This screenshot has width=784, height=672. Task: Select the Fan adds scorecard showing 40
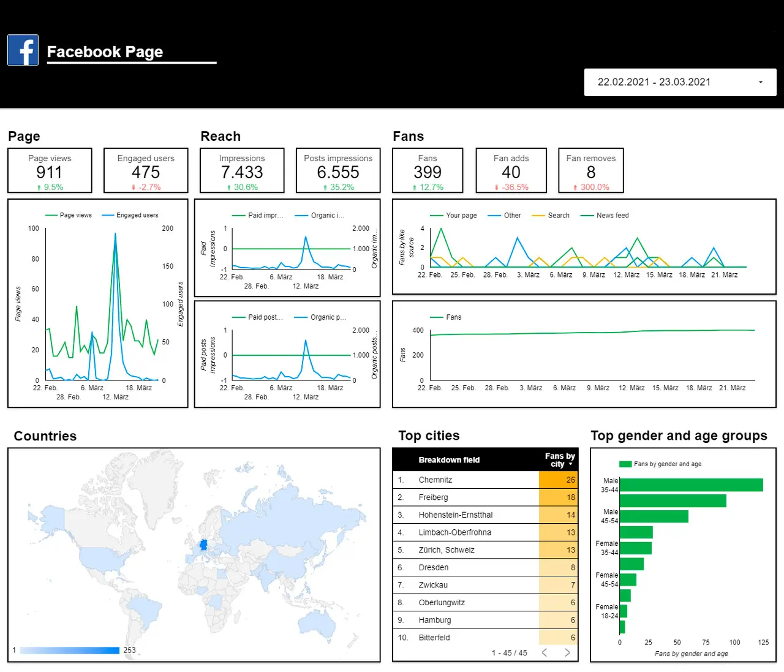tap(511, 170)
